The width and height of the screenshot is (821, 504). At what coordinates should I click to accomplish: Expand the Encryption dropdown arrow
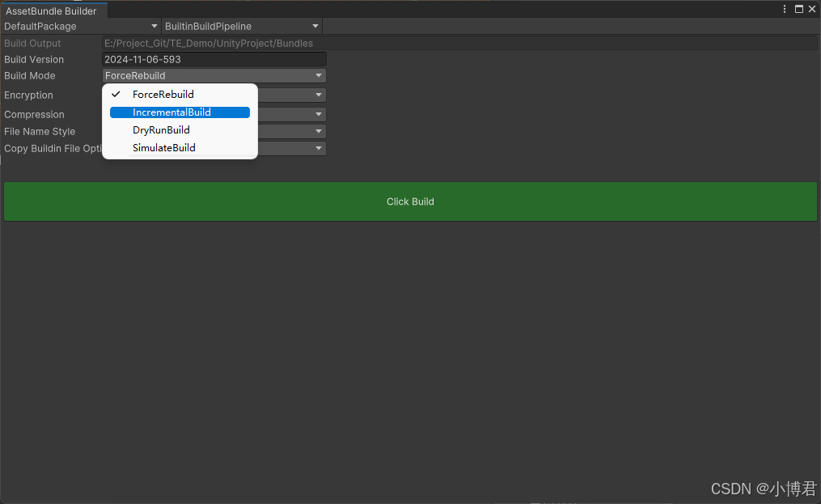[319, 95]
